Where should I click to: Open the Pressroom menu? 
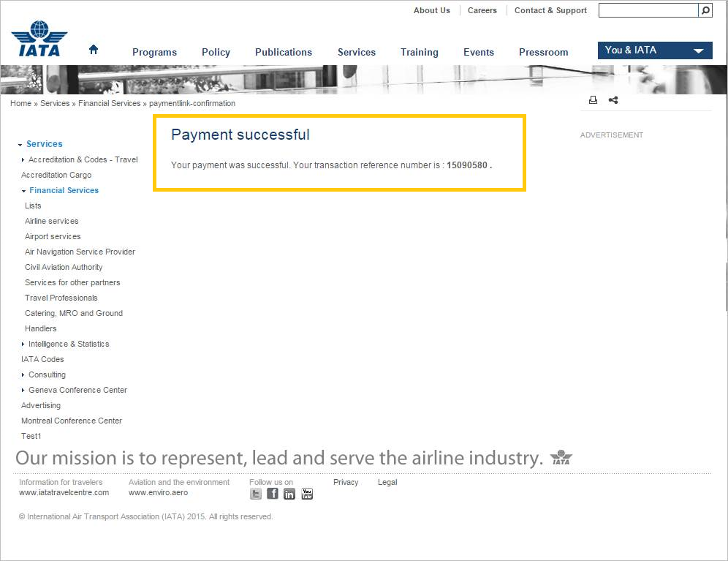pos(544,52)
